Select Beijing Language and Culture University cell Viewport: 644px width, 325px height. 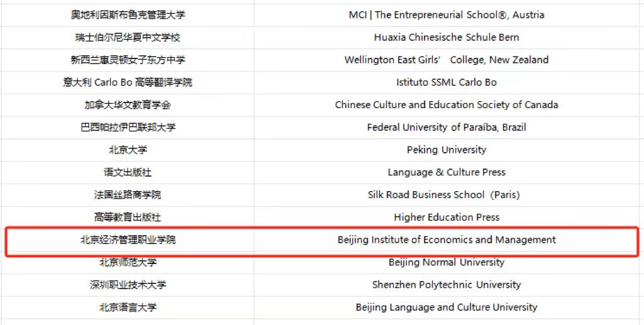tap(447, 307)
